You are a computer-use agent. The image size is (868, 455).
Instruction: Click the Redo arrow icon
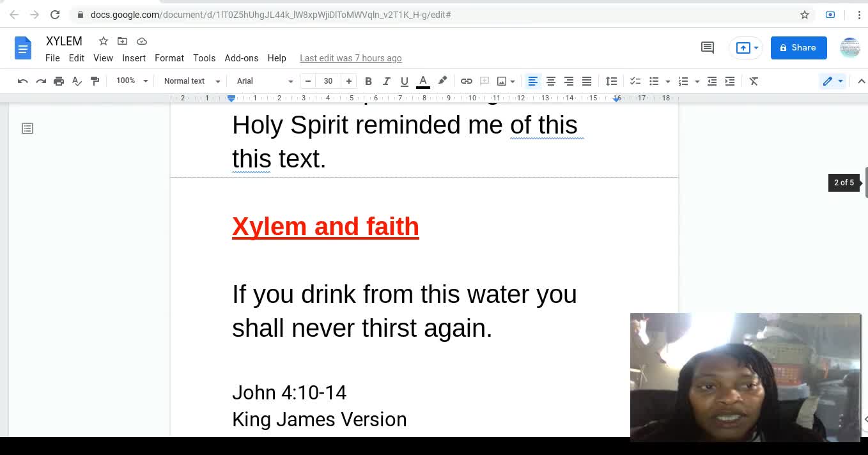click(41, 81)
